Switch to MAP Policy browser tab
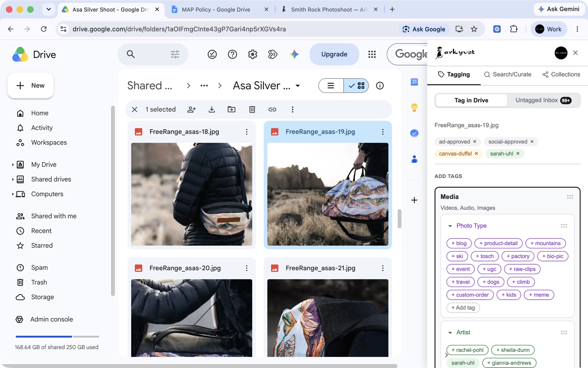This screenshot has width=588, height=368. (216, 9)
